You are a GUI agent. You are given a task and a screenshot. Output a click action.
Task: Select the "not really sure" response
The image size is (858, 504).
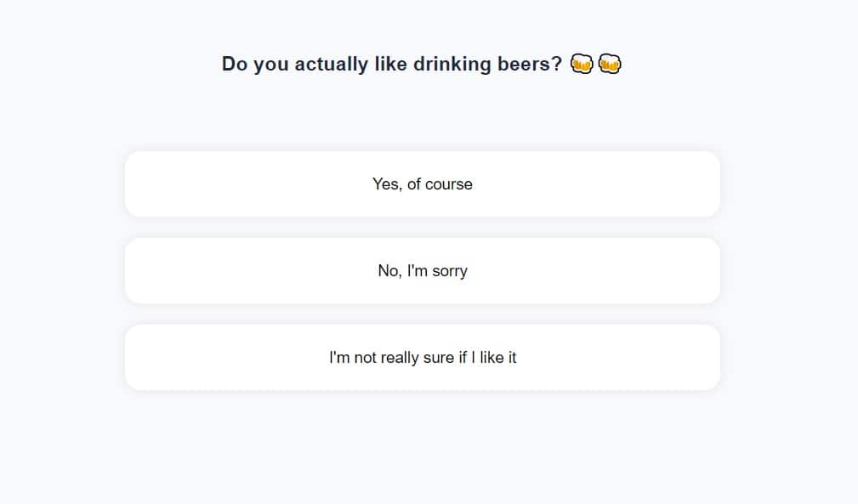tap(422, 358)
